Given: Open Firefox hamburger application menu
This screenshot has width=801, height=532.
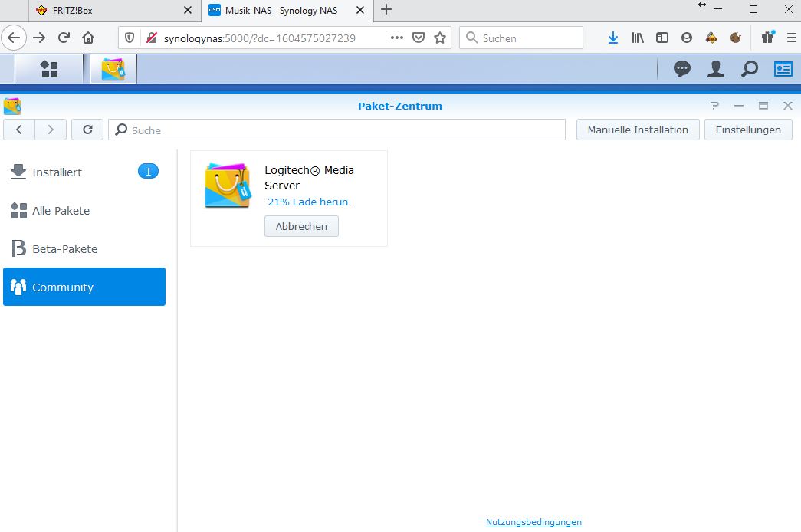Looking at the screenshot, I should [x=791, y=38].
